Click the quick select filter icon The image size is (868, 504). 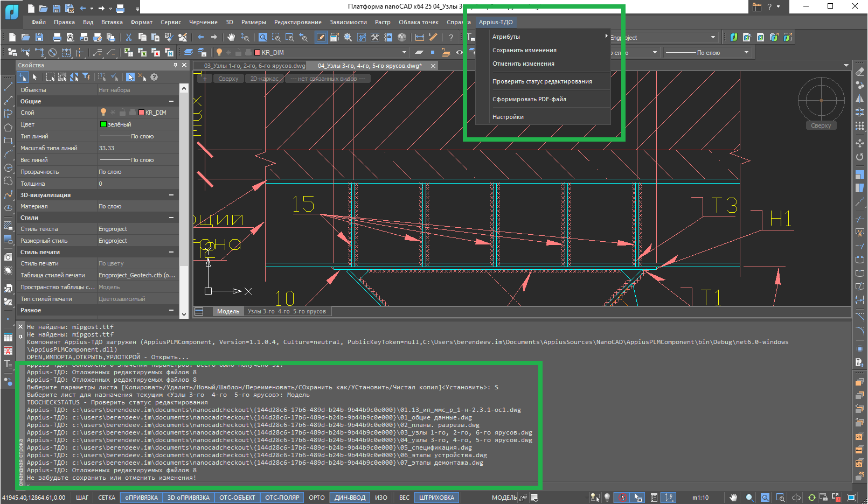[86, 77]
